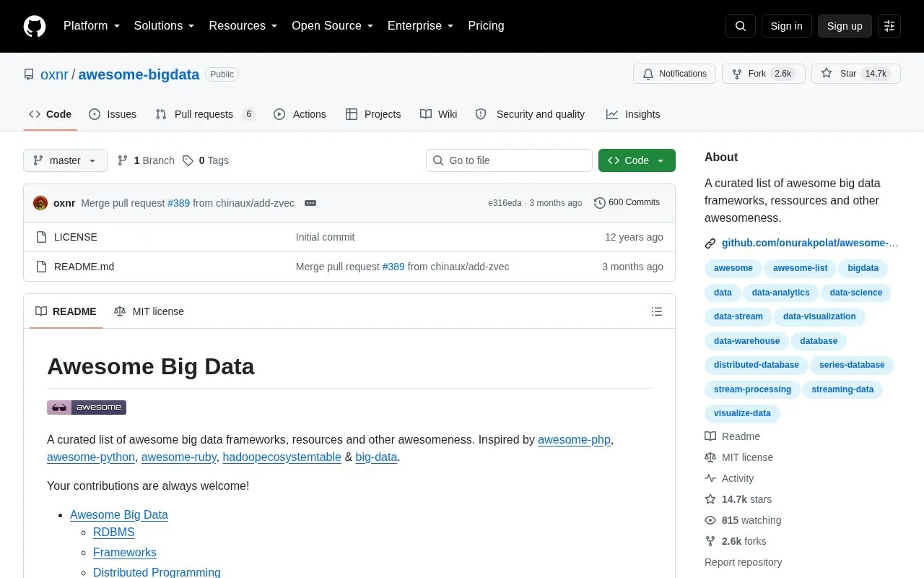Select the data-visualization topic tag

819,316
